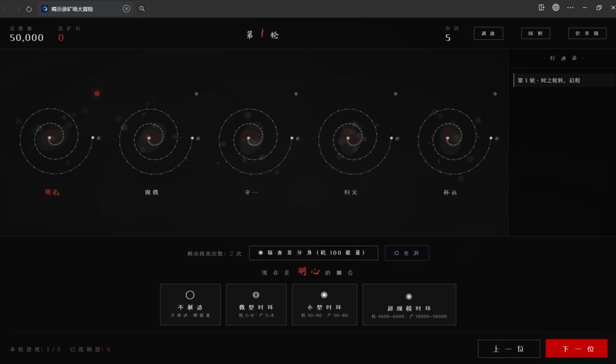The width and height of the screenshot is (616, 364).
Task: Select the 第1轮 log entry
Action: pos(564,80)
